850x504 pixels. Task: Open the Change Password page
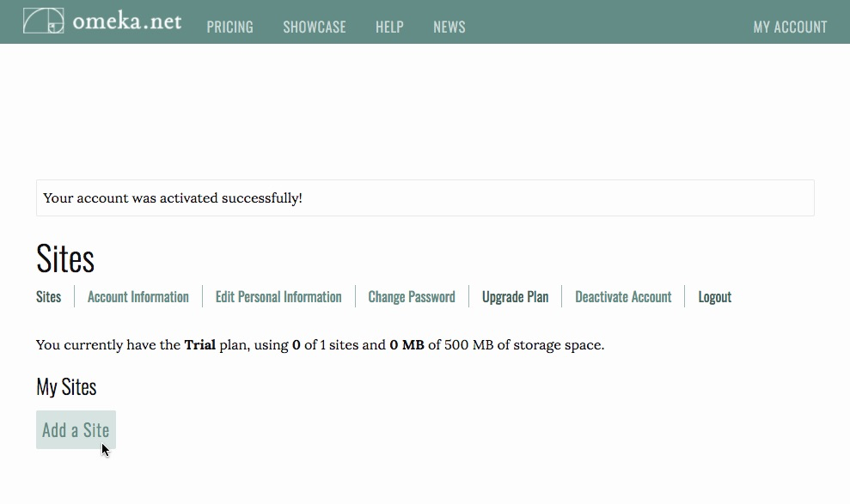(x=411, y=296)
